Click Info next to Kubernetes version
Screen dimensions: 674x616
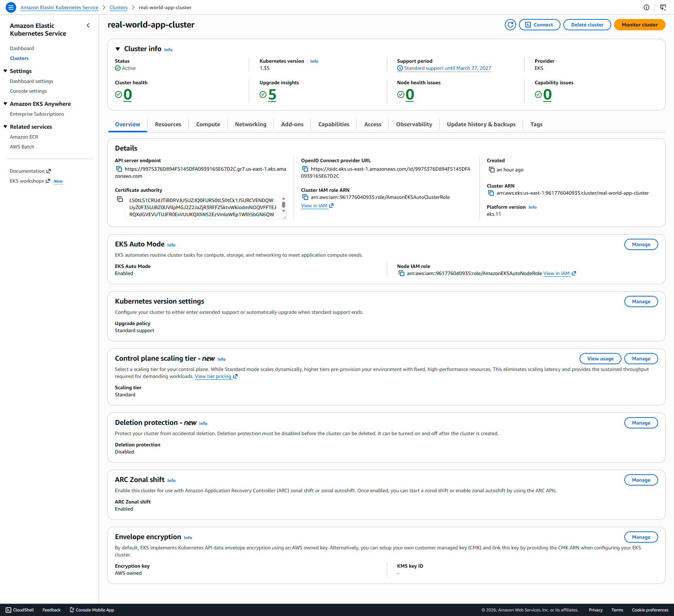click(x=314, y=61)
